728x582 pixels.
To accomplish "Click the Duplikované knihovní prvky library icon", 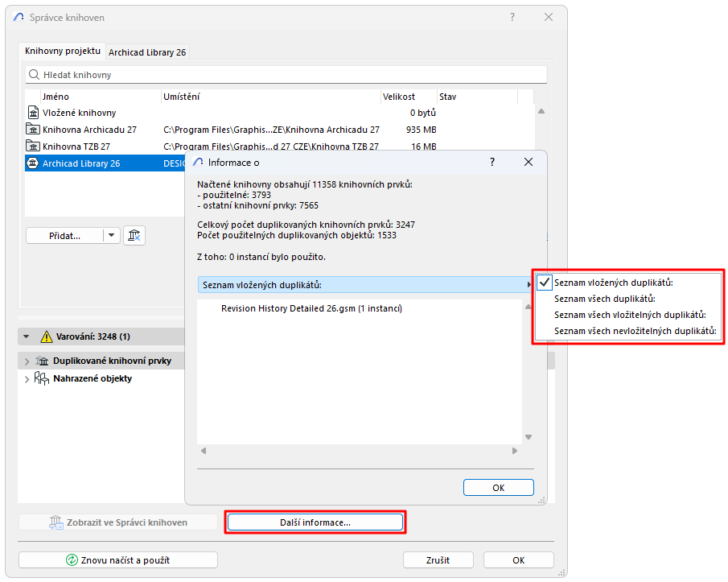I will (x=43, y=361).
